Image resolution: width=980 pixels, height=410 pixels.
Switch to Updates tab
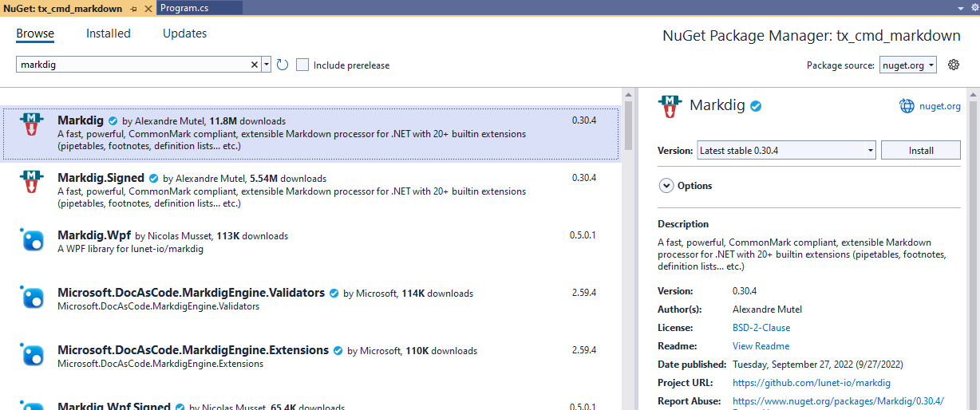pyautogui.click(x=184, y=34)
